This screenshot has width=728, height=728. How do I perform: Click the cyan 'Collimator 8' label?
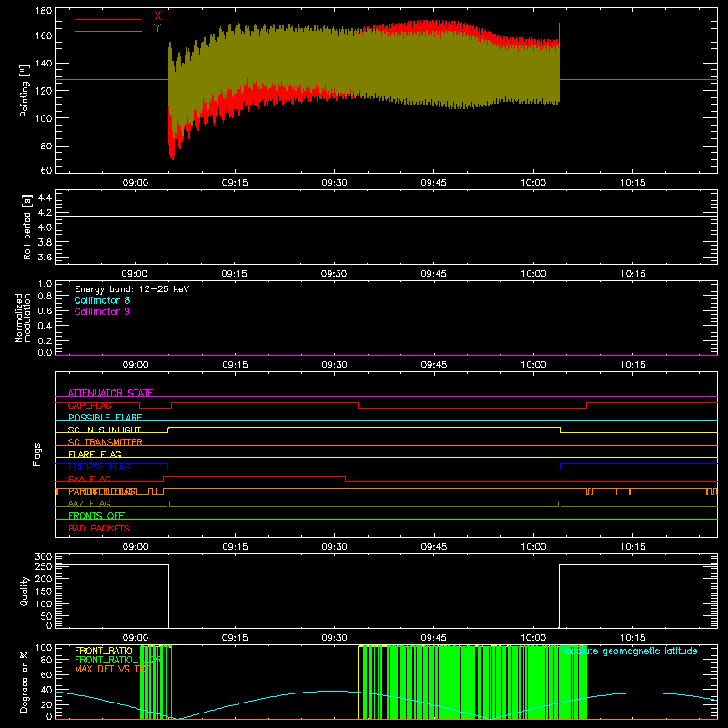point(102,300)
